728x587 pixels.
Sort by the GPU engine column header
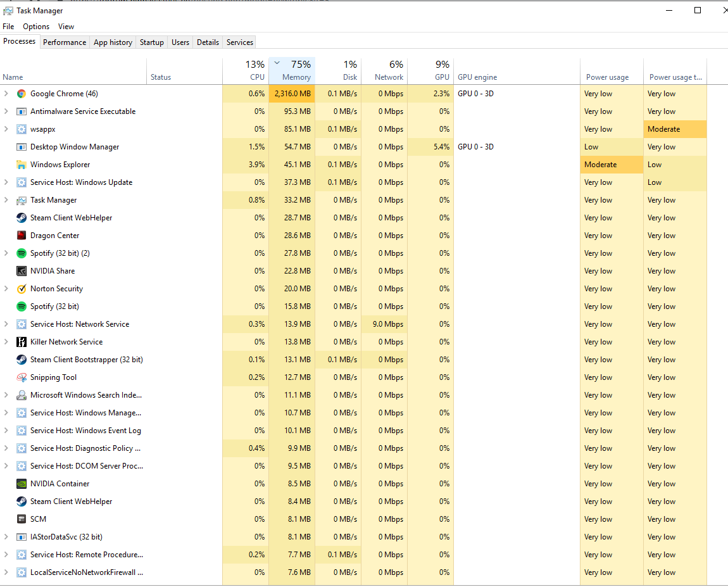tap(517, 72)
